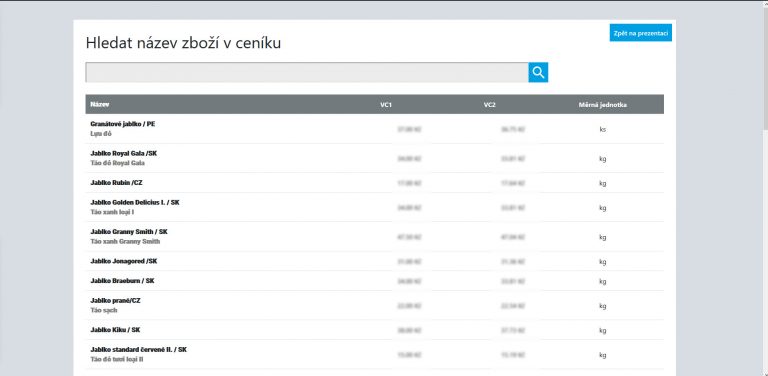The width and height of the screenshot is (768, 376).
Task: Open the Jablko Royal Gala /SK item
Action: tap(375, 158)
